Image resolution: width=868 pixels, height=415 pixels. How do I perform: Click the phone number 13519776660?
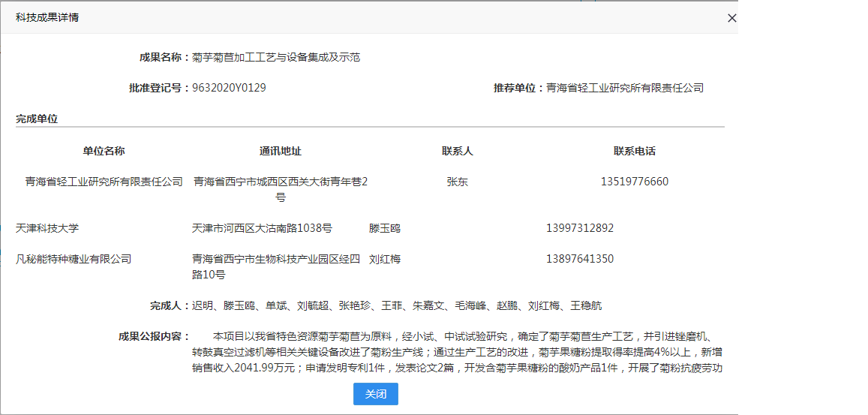pyautogui.click(x=634, y=182)
